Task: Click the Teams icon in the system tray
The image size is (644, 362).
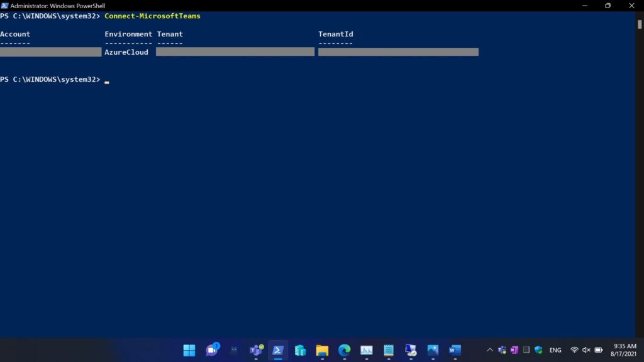Action: tap(502, 350)
